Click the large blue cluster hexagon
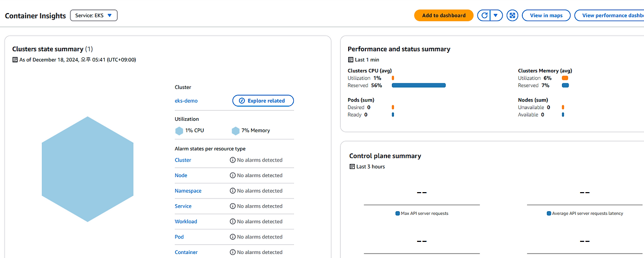 (x=88, y=169)
